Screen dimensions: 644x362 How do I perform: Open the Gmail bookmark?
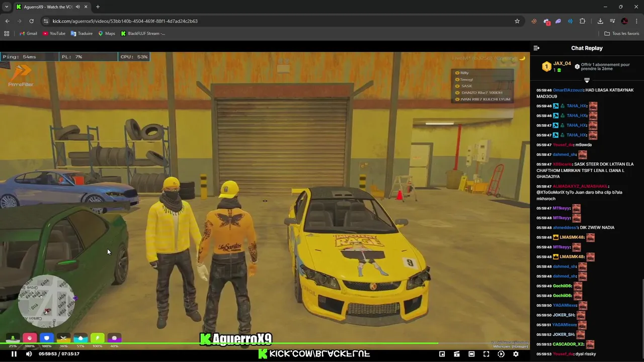[x=28, y=34]
